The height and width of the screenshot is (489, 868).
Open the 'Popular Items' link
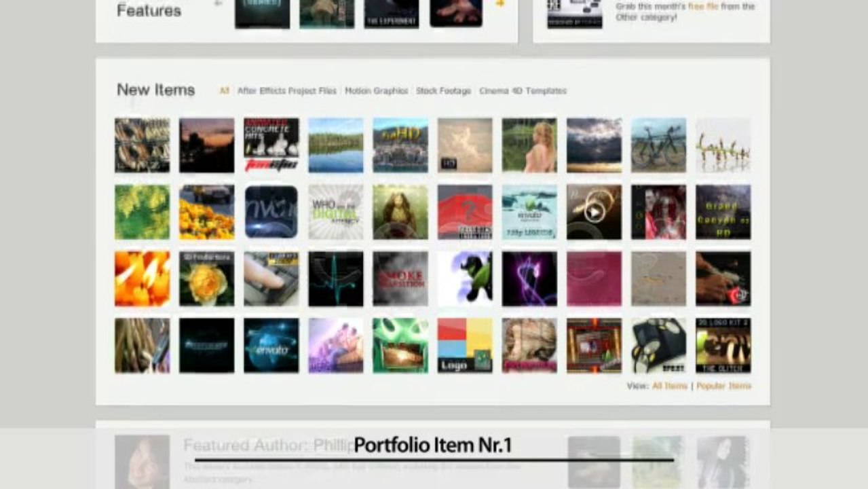coord(723,386)
